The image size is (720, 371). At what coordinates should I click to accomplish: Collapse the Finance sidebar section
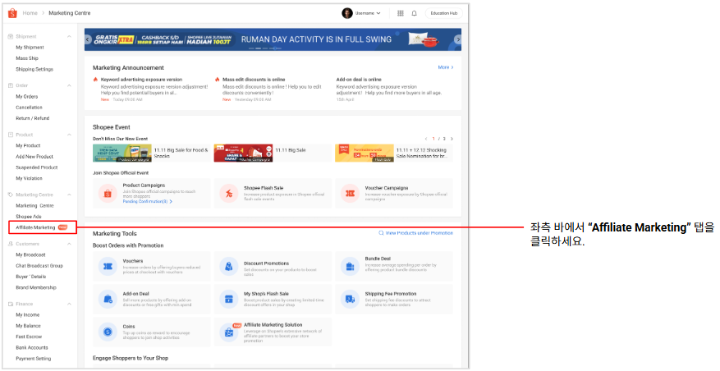click(69, 304)
